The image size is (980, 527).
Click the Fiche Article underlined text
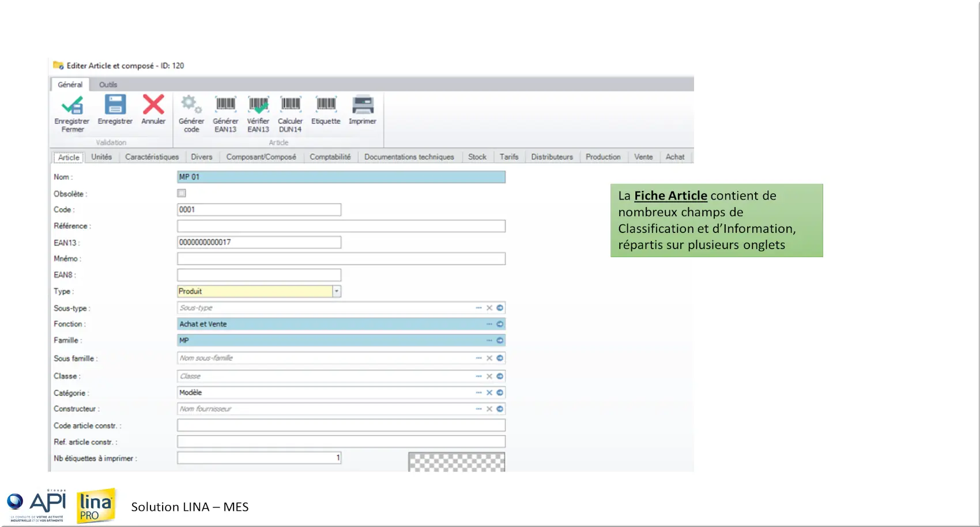pos(670,195)
